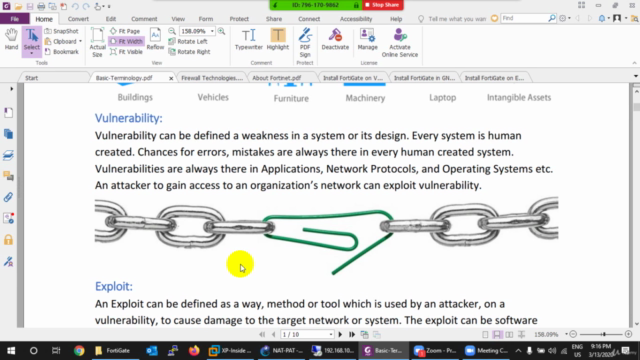The image size is (640, 360).
Task: Click the Stop Share button
Action: point(382,5)
